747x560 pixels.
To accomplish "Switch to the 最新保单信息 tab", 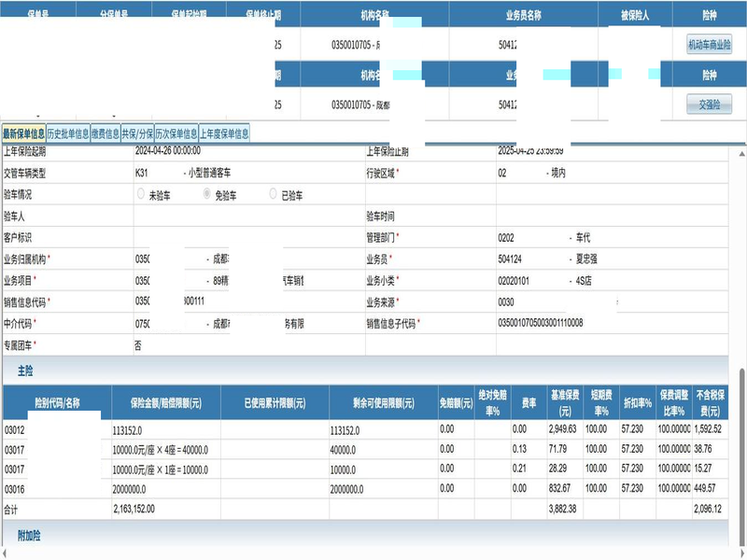I will [23, 133].
